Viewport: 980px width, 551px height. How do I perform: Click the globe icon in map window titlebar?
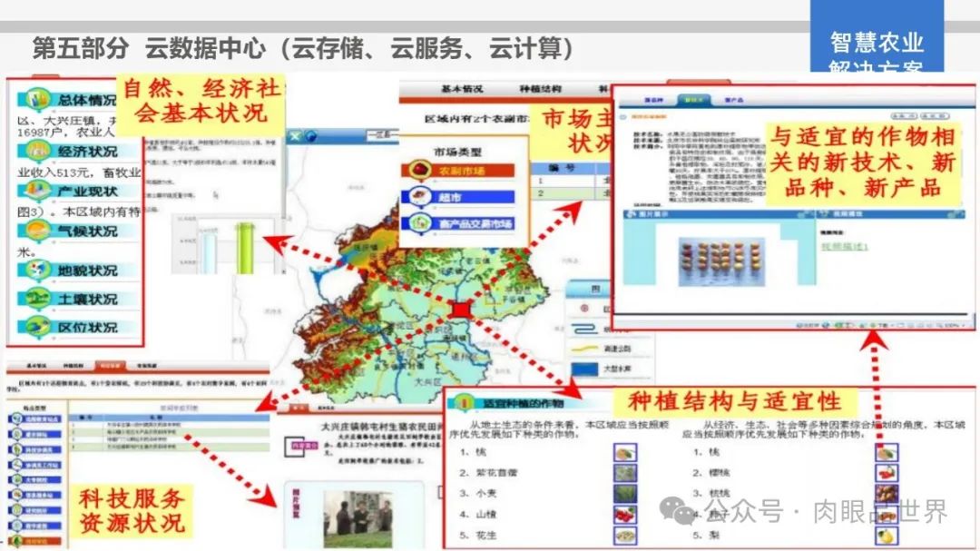[x=310, y=136]
